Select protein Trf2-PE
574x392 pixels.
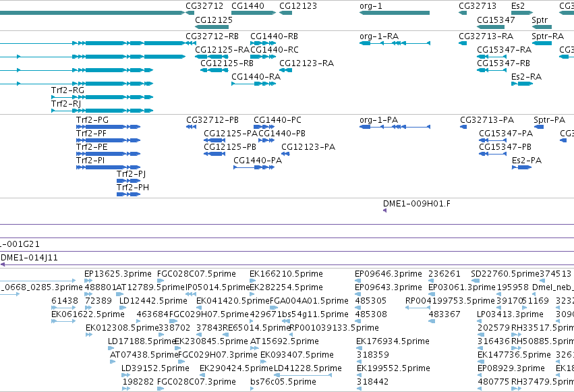[x=92, y=147]
